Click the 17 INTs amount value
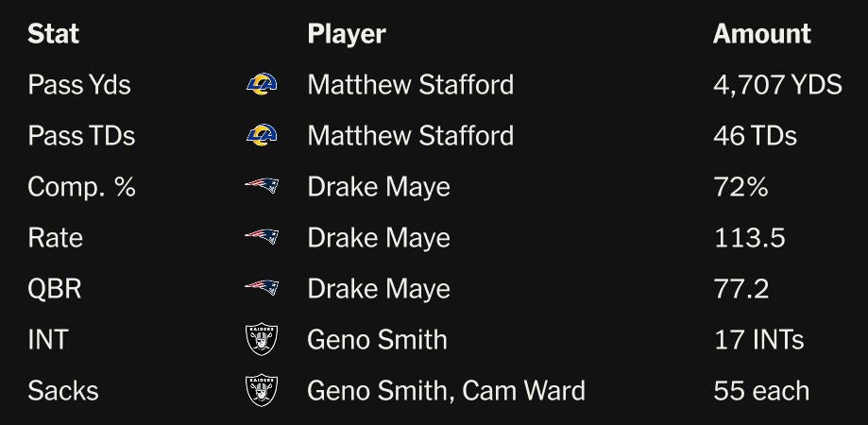Viewport: 868px width, 425px height. point(758,340)
